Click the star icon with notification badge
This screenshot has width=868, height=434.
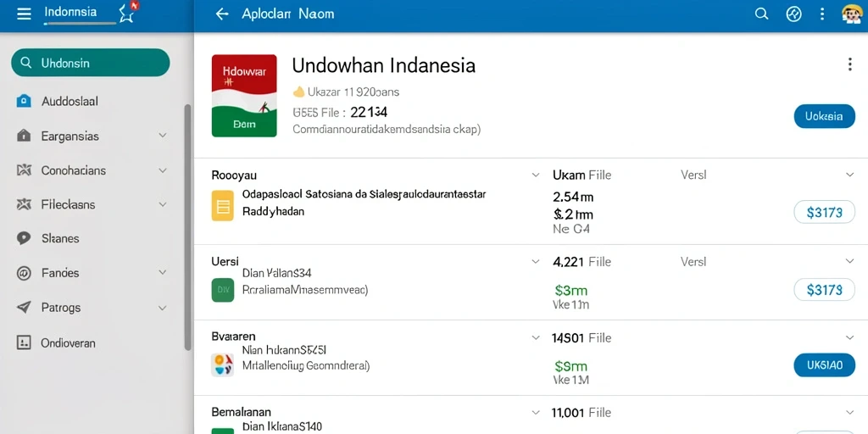pyautogui.click(x=129, y=13)
